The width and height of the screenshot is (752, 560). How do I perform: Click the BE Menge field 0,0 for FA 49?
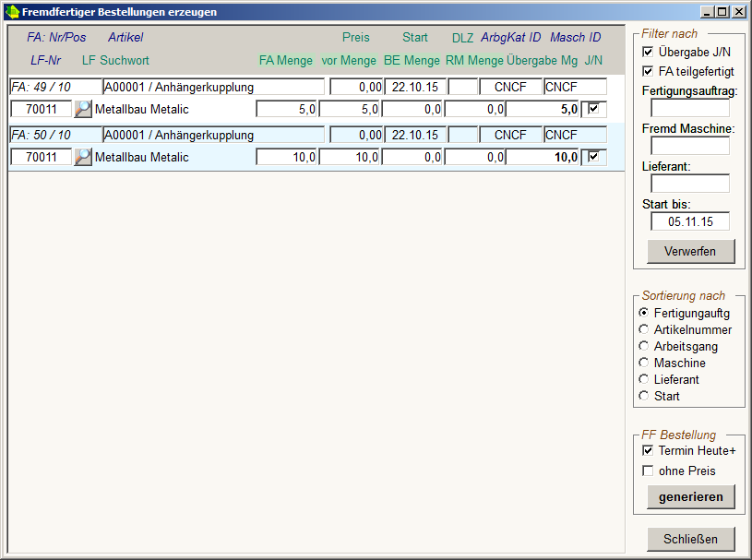tap(412, 109)
